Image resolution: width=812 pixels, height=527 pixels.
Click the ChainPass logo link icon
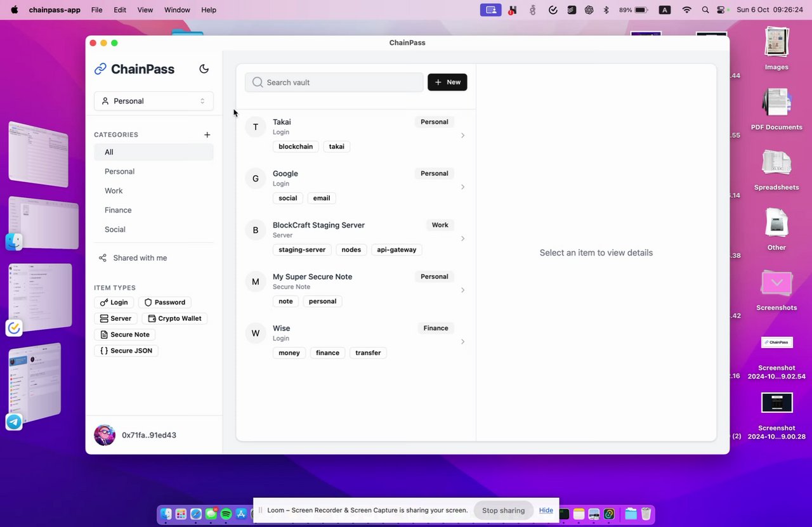(100, 69)
